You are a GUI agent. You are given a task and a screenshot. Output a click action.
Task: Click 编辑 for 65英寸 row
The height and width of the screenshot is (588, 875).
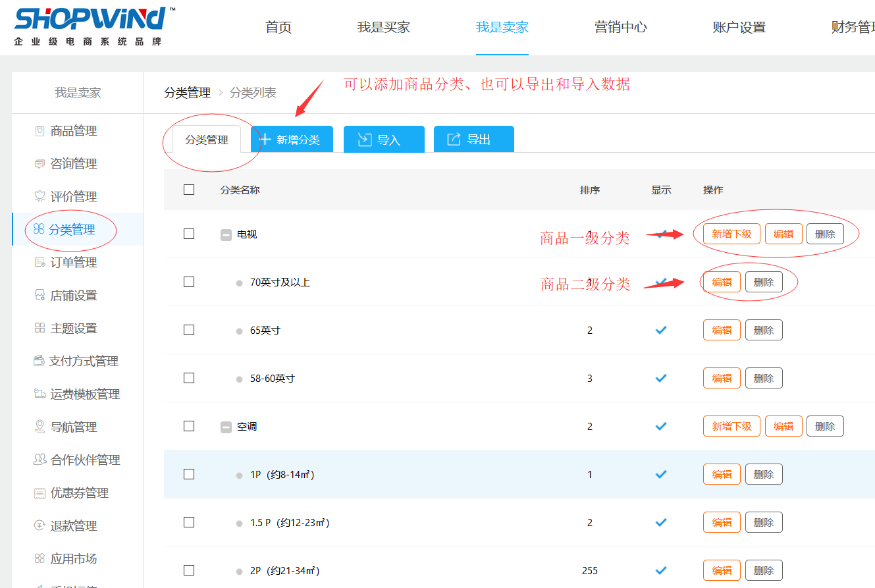click(722, 330)
